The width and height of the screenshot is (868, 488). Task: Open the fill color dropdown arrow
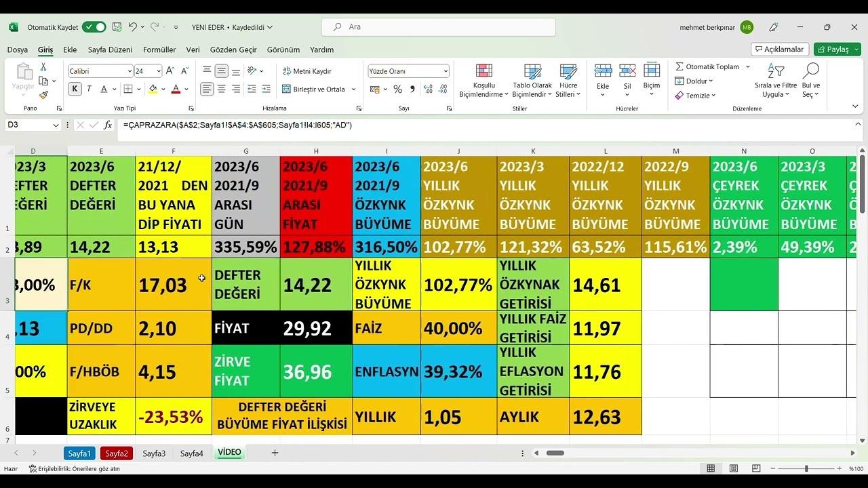[x=163, y=89]
